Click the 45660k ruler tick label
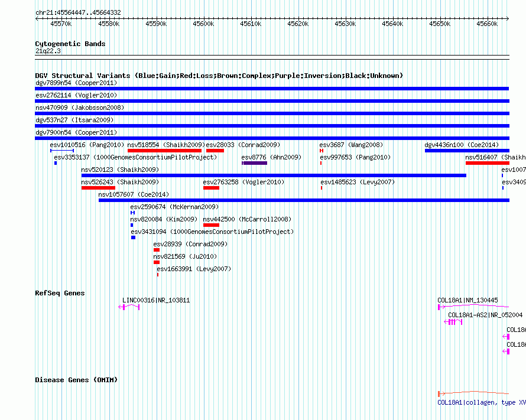This screenshot has width=526, height=420. tap(487, 24)
